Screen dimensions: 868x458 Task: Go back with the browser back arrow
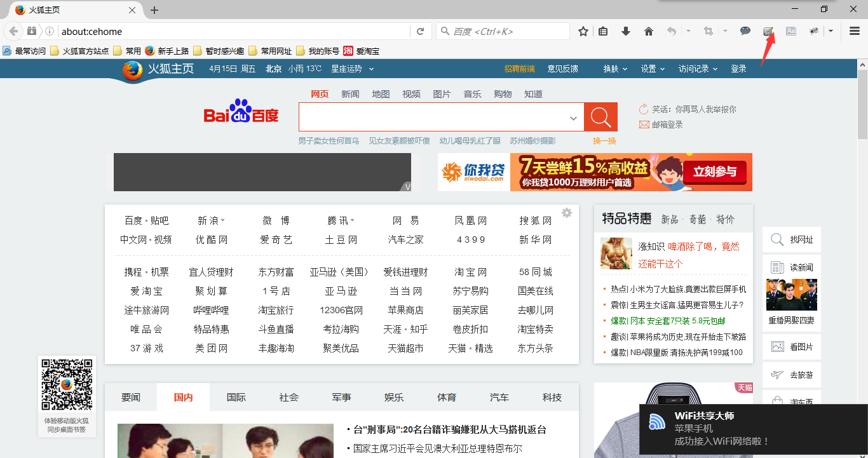(13, 31)
